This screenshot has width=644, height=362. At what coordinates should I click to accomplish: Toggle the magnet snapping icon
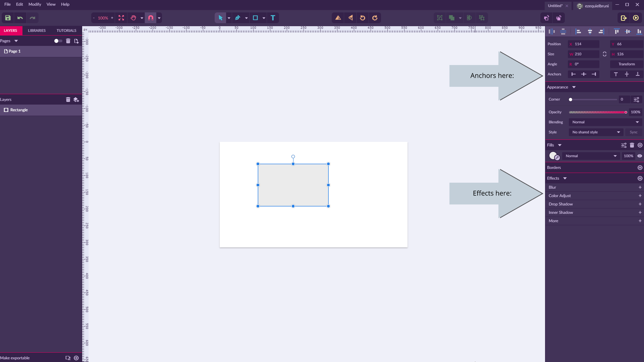click(x=151, y=18)
